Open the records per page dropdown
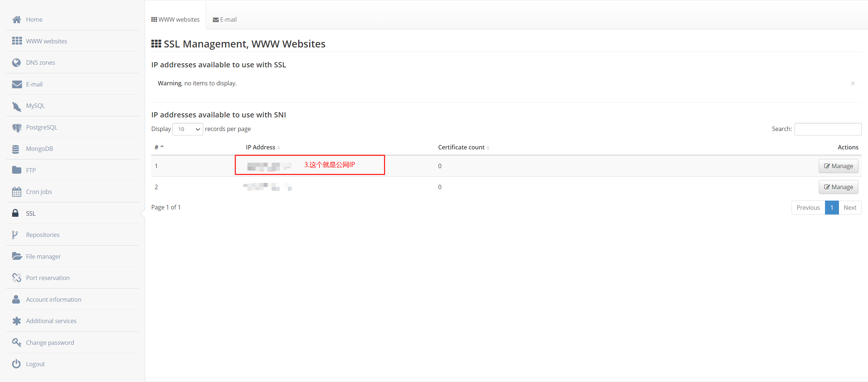 187,129
